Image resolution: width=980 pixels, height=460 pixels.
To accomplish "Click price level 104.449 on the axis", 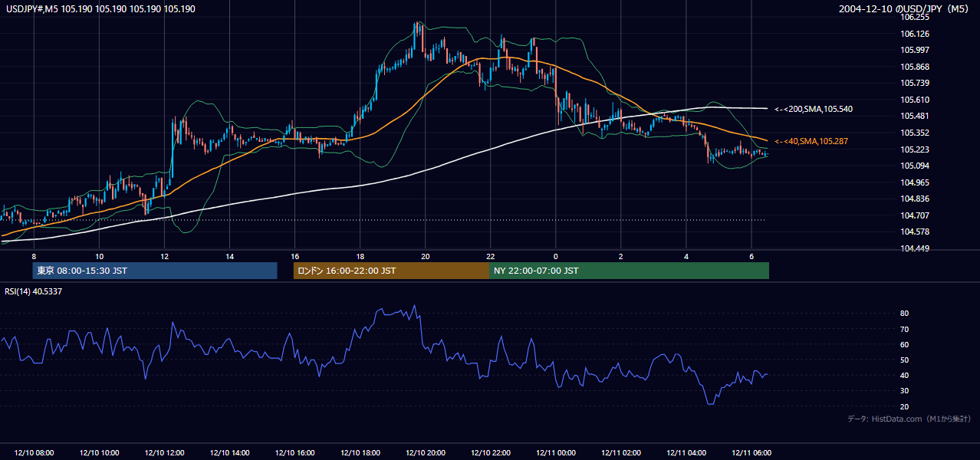I will [x=916, y=248].
